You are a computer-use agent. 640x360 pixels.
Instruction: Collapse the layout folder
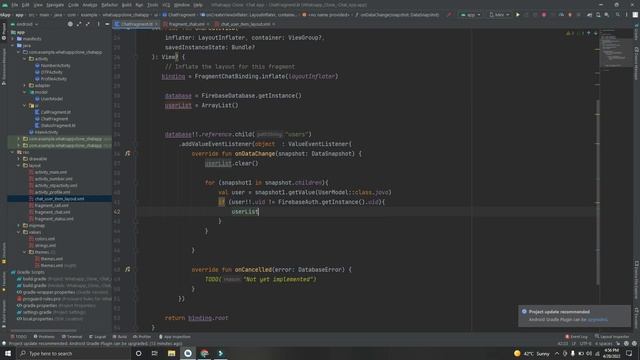point(19,165)
